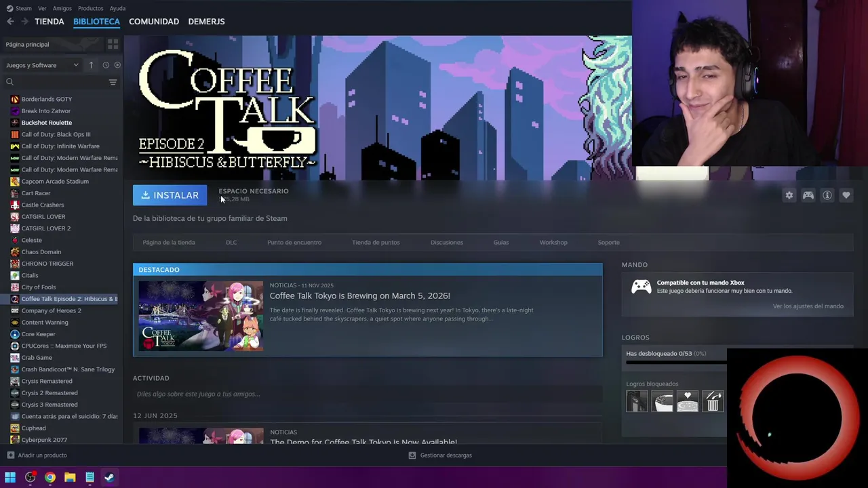Go to the TIENDA tab
Viewport: 868px width, 488px height.
click(x=50, y=22)
